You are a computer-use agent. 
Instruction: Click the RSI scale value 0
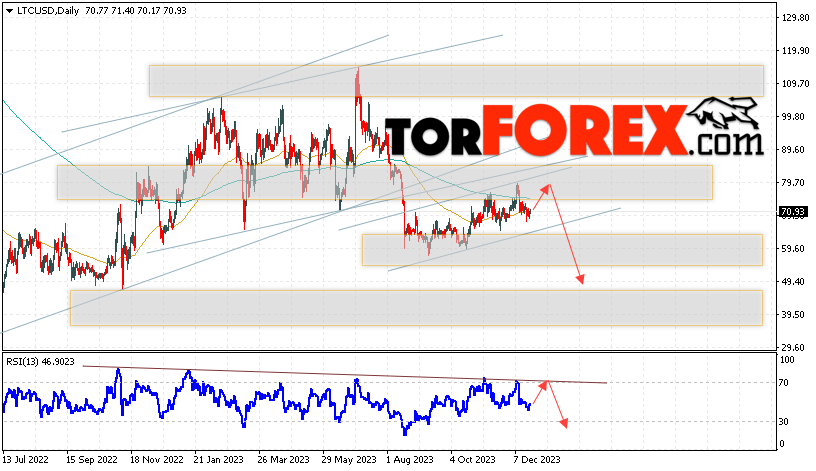tap(782, 444)
